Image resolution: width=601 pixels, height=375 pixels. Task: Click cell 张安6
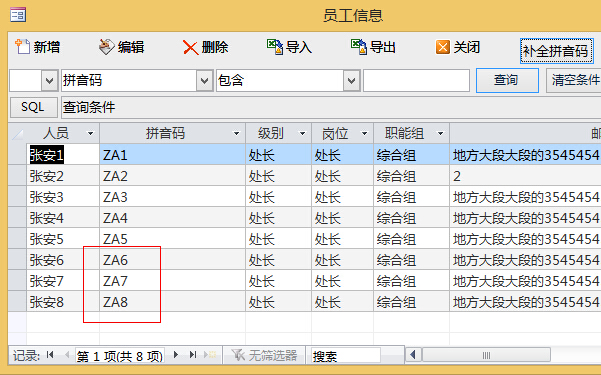click(x=63, y=260)
